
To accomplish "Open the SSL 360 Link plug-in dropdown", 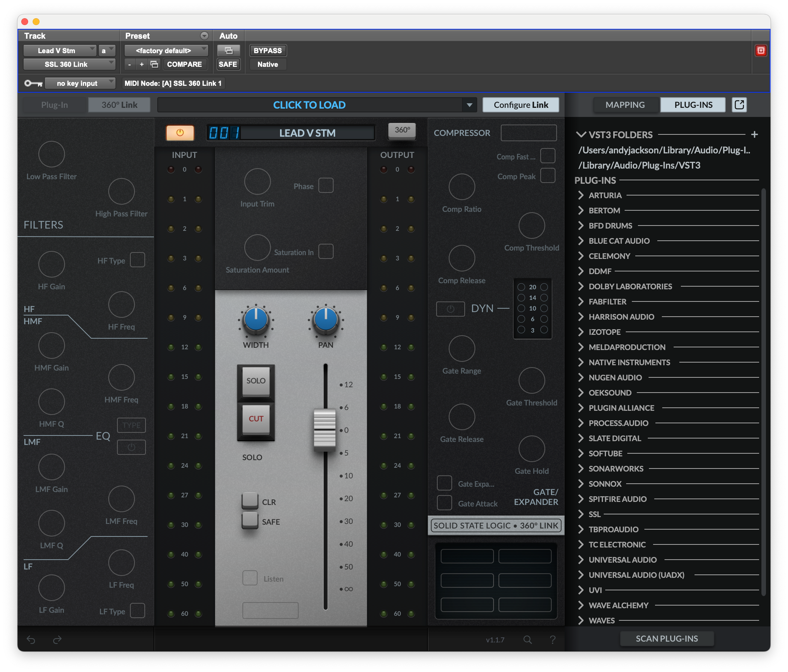I will [69, 64].
